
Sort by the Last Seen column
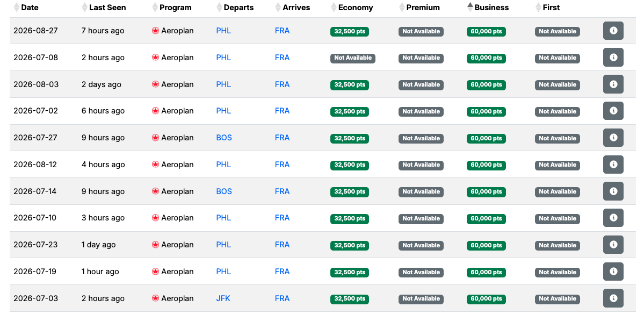[104, 8]
